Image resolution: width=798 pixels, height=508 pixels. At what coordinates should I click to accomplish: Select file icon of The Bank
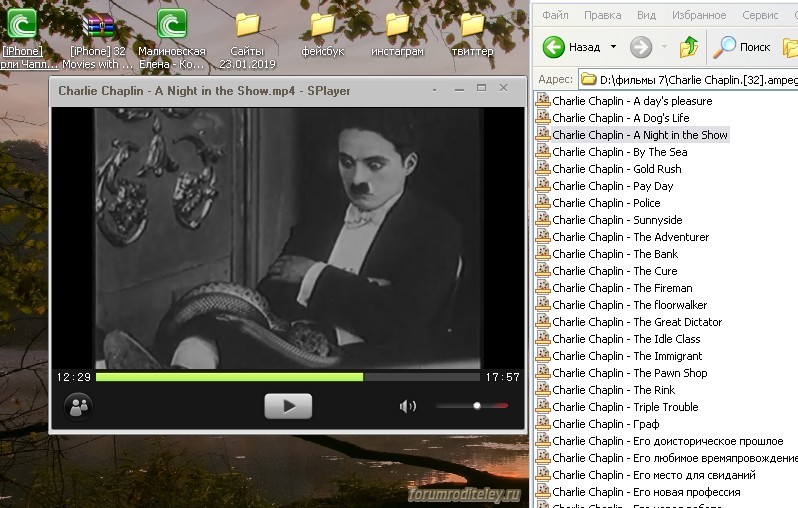click(x=543, y=253)
